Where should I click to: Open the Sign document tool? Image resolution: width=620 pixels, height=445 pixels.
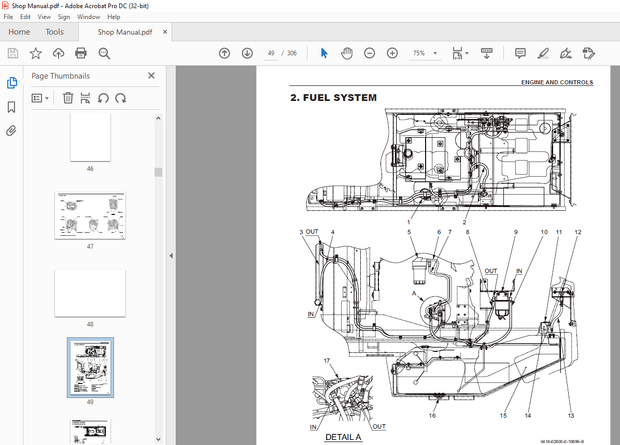(x=566, y=53)
